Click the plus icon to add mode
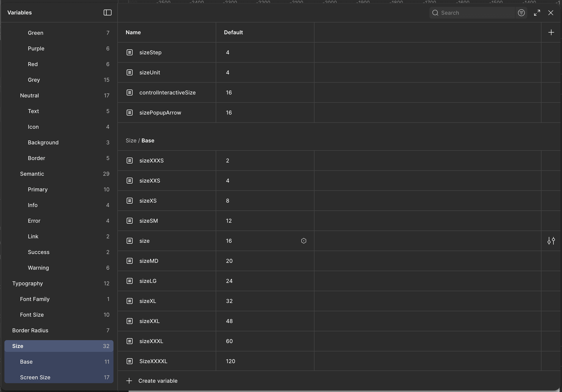Image resolution: width=562 pixels, height=392 pixels. point(551,32)
